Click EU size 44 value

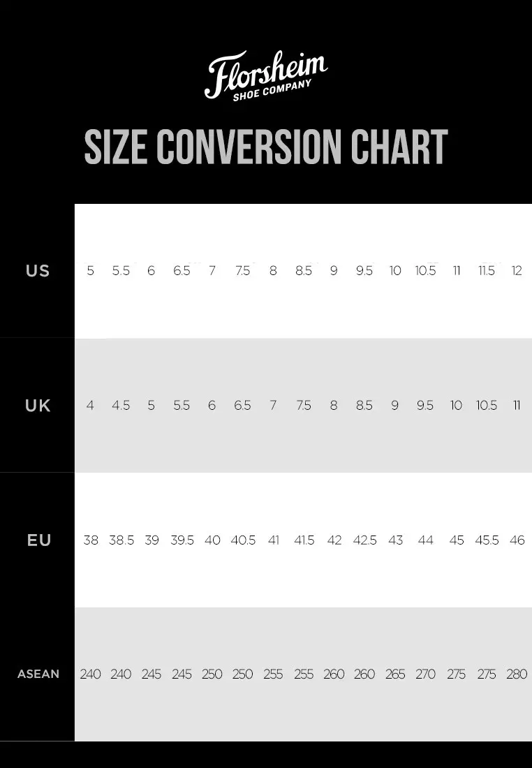pos(425,540)
